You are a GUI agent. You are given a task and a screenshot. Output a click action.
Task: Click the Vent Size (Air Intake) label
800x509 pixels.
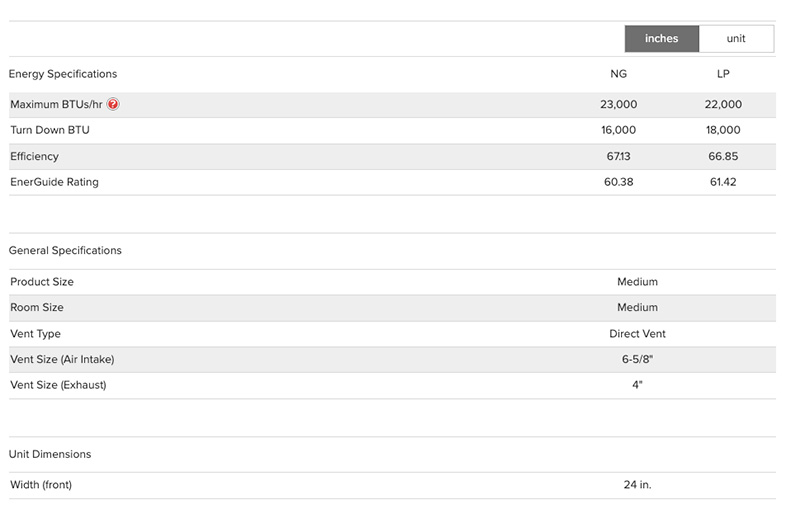[69, 359]
